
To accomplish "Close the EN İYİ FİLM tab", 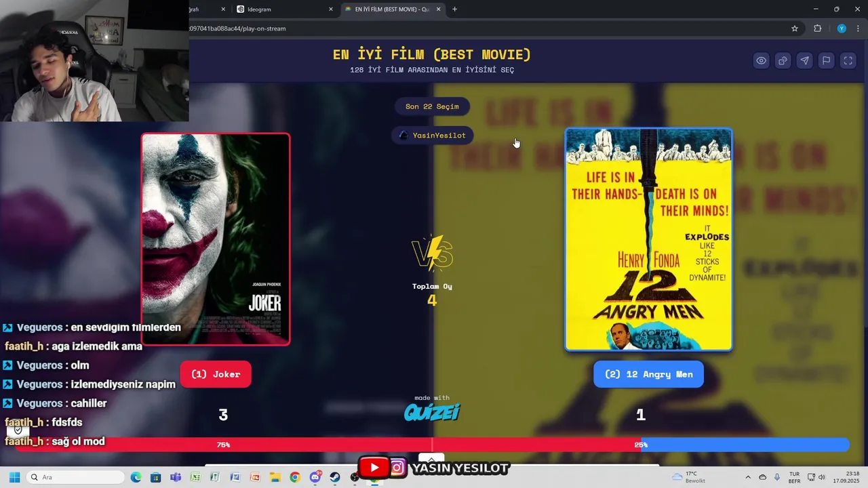I will point(438,9).
